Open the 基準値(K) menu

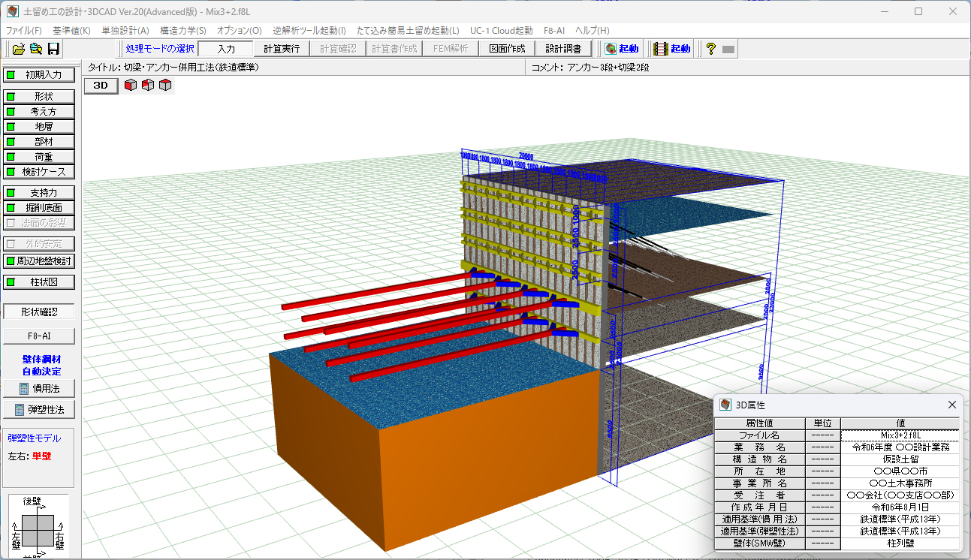click(71, 31)
